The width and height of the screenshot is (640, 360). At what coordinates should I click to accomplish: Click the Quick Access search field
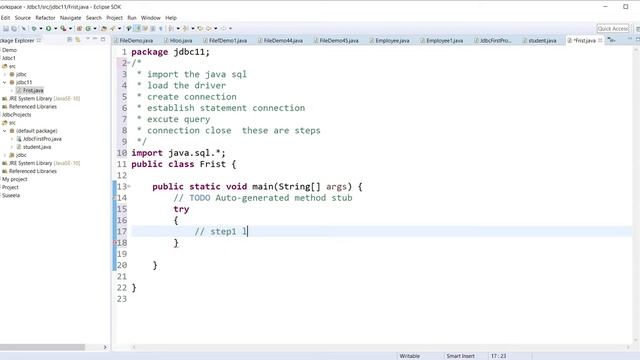tap(612, 29)
